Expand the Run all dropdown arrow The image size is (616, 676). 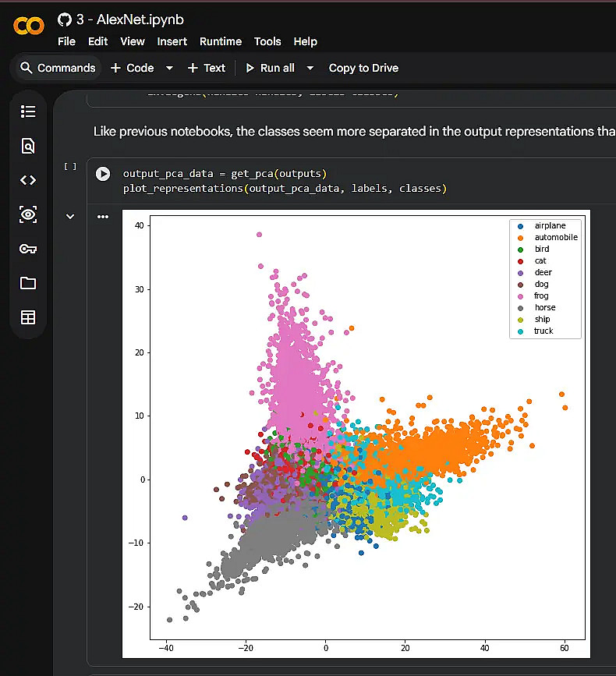click(x=310, y=68)
